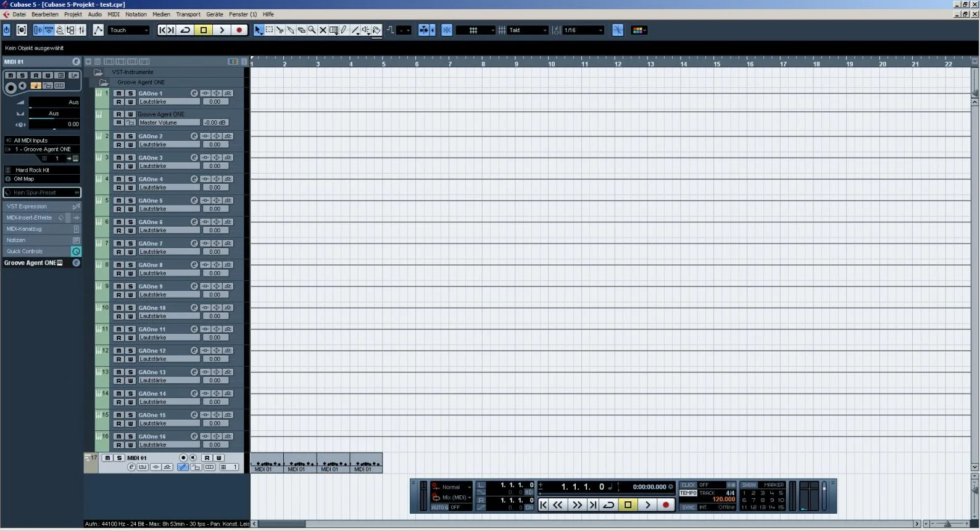Select the Scissors (split) tool in the toolbar

(280, 30)
